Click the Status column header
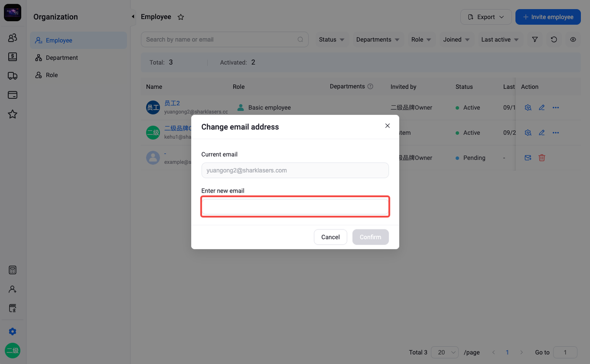Screen dimensions: 590x364 coord(464,87)
